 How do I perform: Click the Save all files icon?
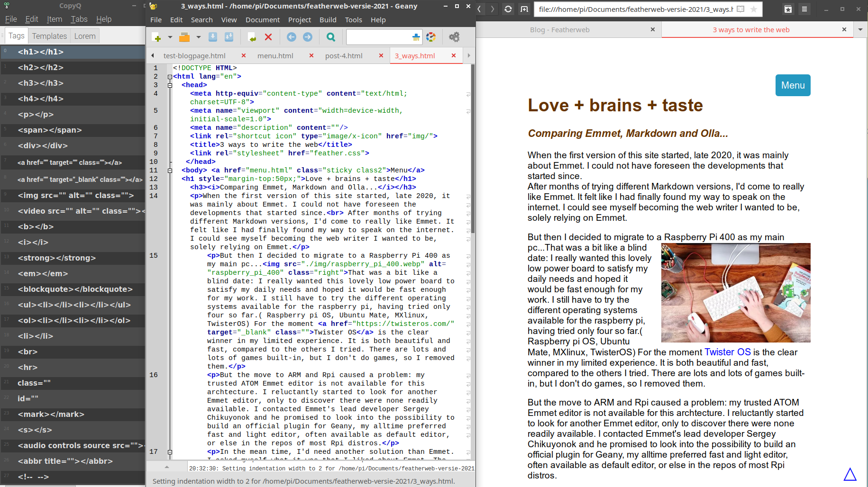point(229,37)
